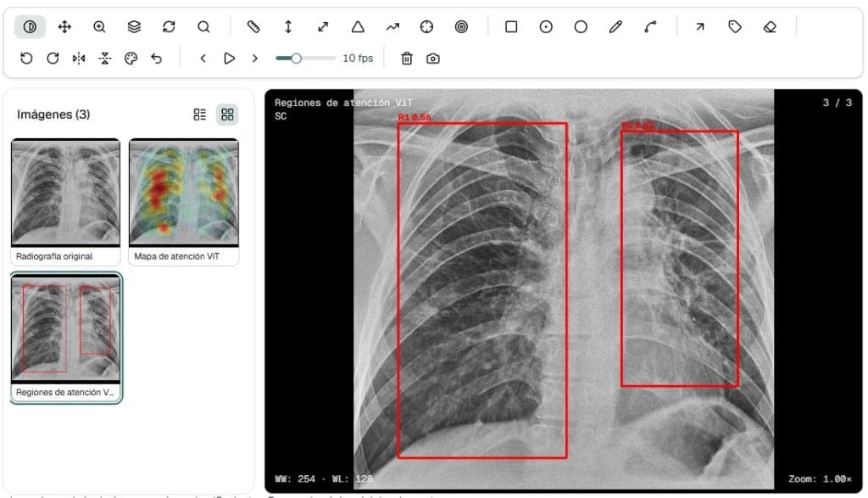The width and height of the screenshot is (868, 498).
Task: Click the 3 / 3 image counter
Action: click(837, 103)
